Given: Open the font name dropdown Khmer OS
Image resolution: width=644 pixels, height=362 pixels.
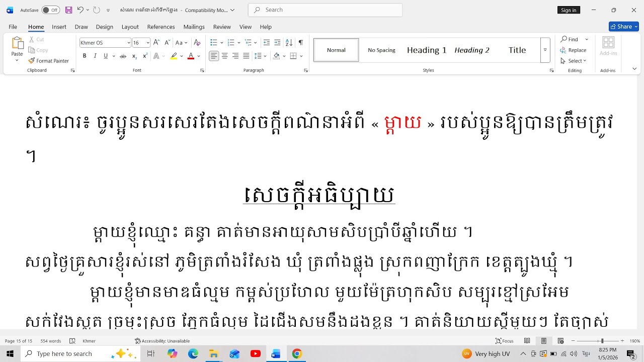Looking at the screenshot, I should [x=129, y=43].
